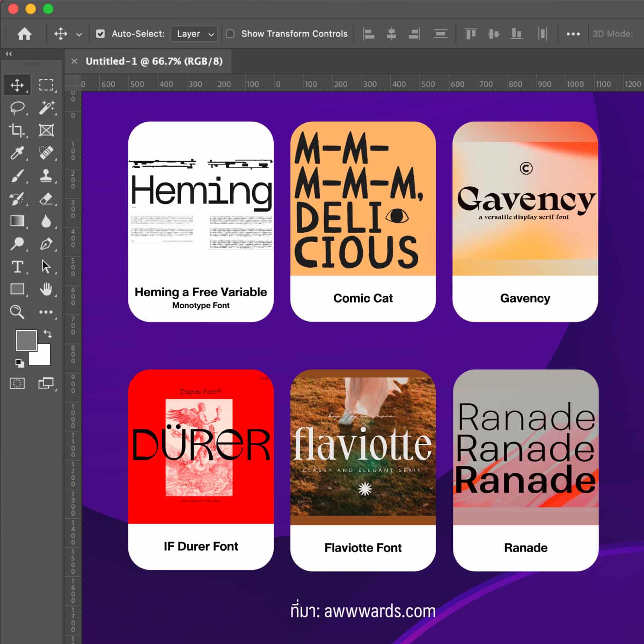Close the Untitled-1 document tab
This screenshot has width=644, height=644.
[x=74, y=61]
